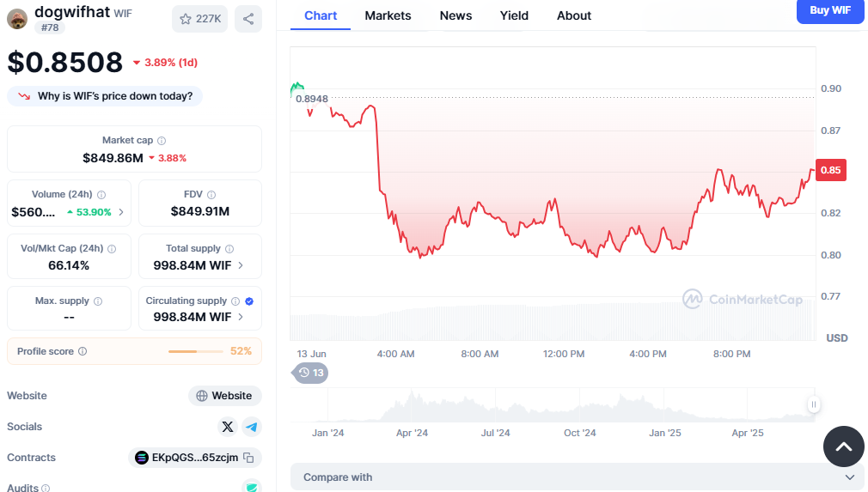Viewport: 868px width, 492px height.
Task: Click the #78 rank badge
Action: coord(50,27)
